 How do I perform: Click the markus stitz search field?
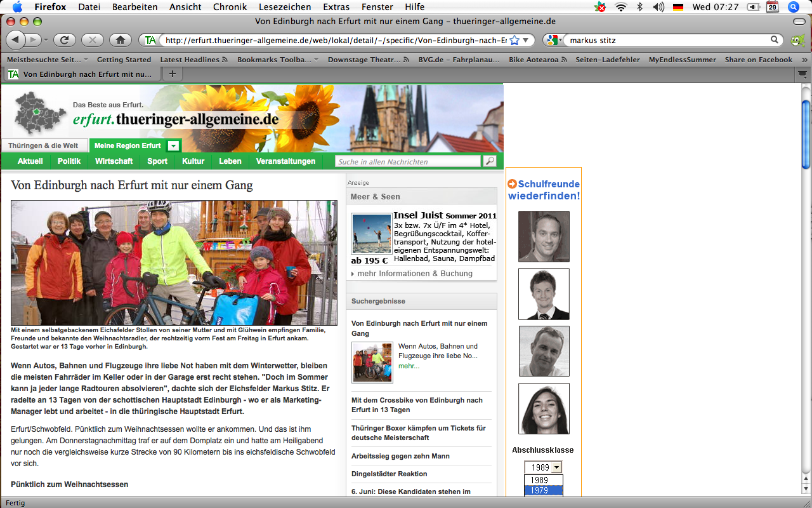click(667, 40)
